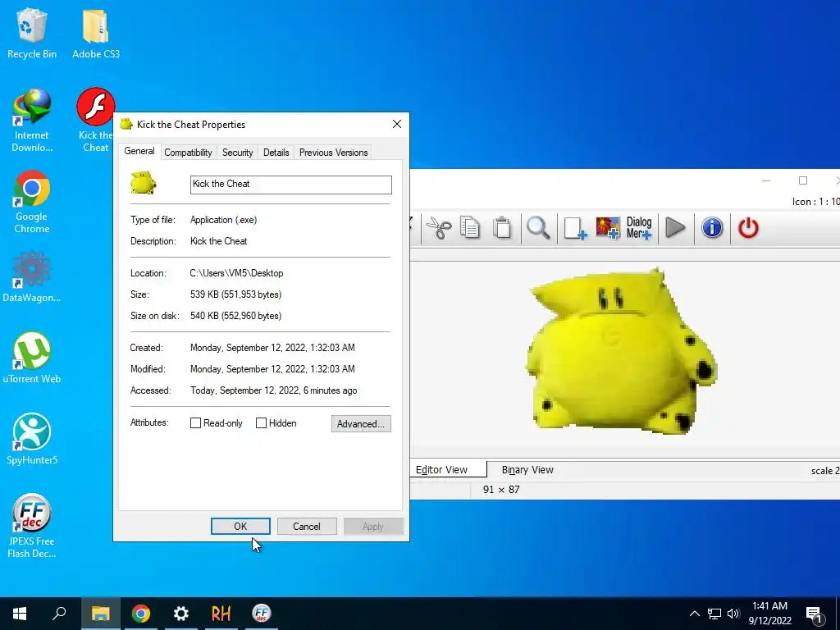This screenshot has height=630, width=840.
Task: Click the Cut scissors icon in Resource Hacker toolbar
Action: tap(440, 228)
